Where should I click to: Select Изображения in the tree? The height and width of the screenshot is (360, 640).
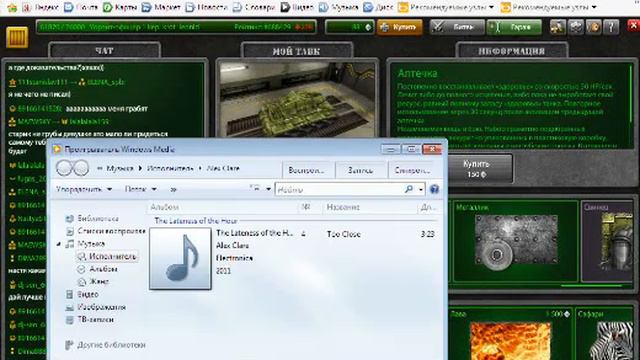pyautogui.click(x=96, y=307)
